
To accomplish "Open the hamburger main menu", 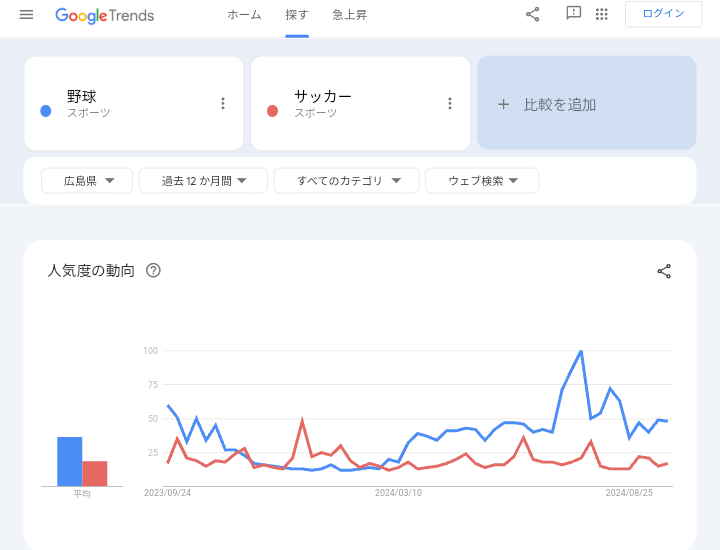I will click(26, 15).
